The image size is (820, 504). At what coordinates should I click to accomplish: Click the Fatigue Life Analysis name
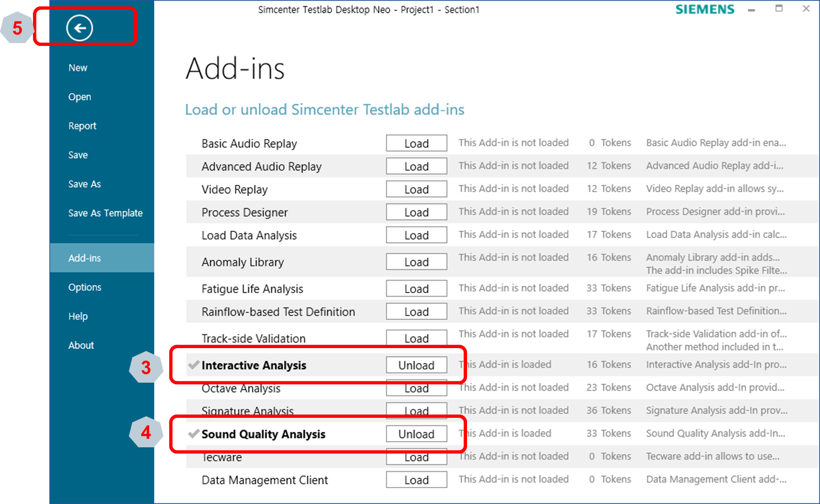(253, 289)
